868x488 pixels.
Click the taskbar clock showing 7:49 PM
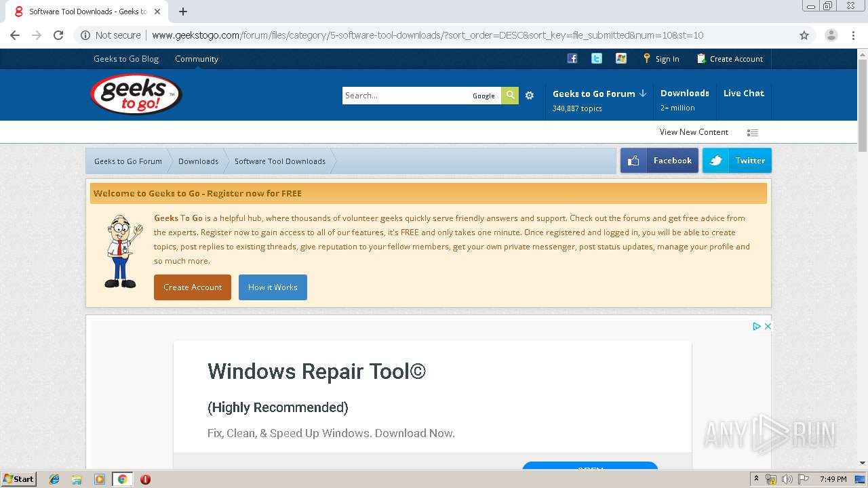point(833,479)
